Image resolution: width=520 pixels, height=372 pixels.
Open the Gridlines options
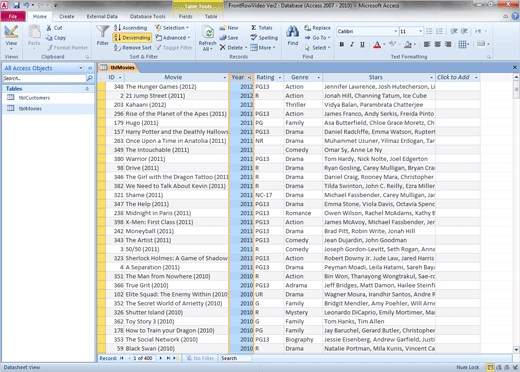[x=464, y=44]
